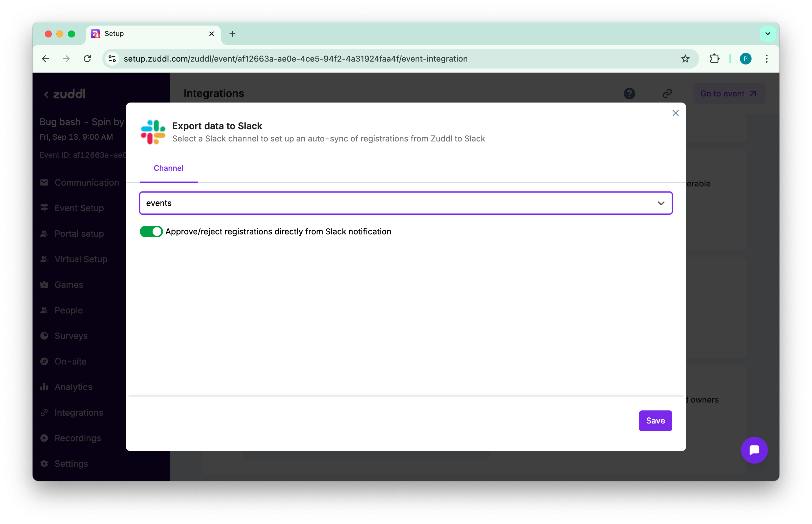The image size is (812, 524).
Task: Open Chrome three-dot menu
Action: (766, 59)
